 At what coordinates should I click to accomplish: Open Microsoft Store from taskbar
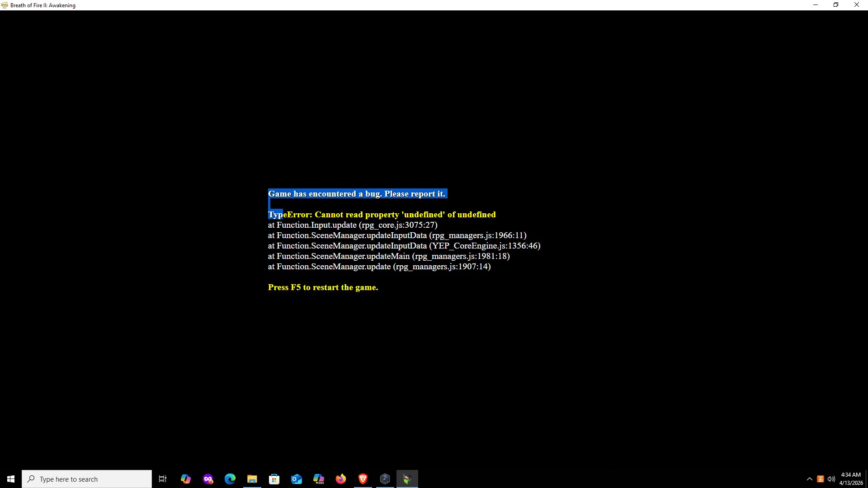pos(274,479)
